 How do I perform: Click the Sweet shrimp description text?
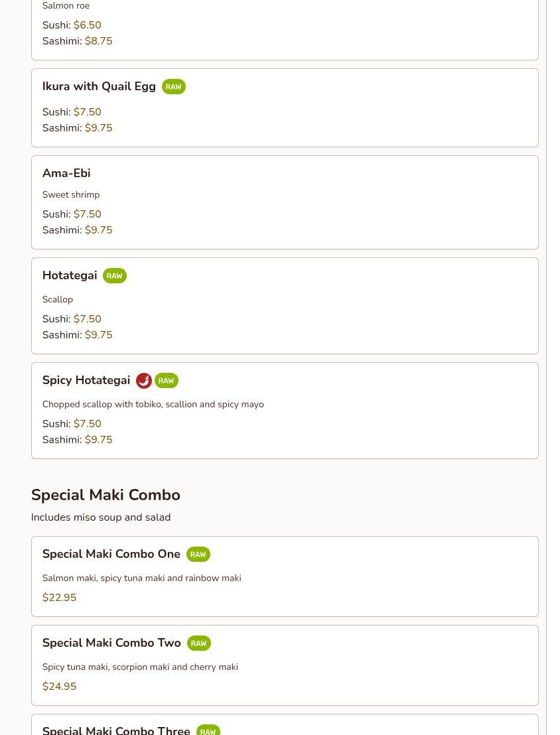[x=71, y=194]
